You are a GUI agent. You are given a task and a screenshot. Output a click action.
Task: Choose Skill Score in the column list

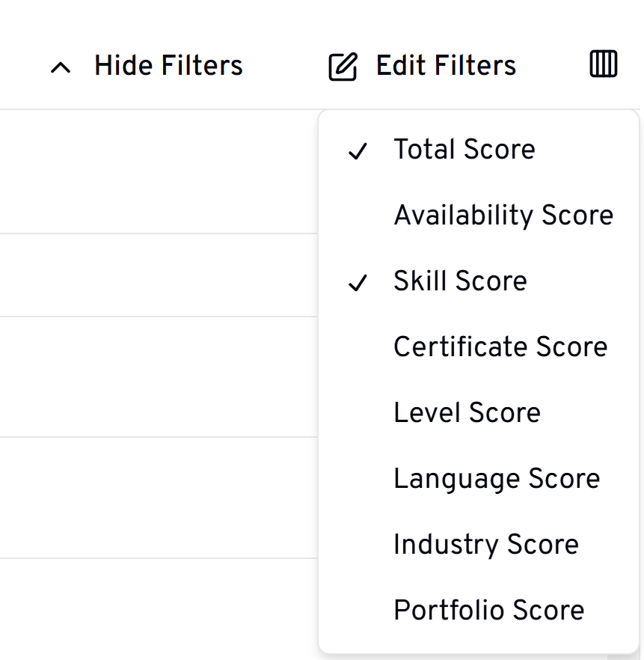click(460, 281)
